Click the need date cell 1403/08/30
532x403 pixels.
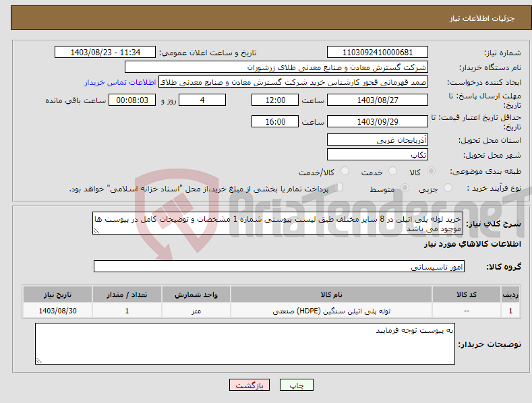click(x=58, y=311)
